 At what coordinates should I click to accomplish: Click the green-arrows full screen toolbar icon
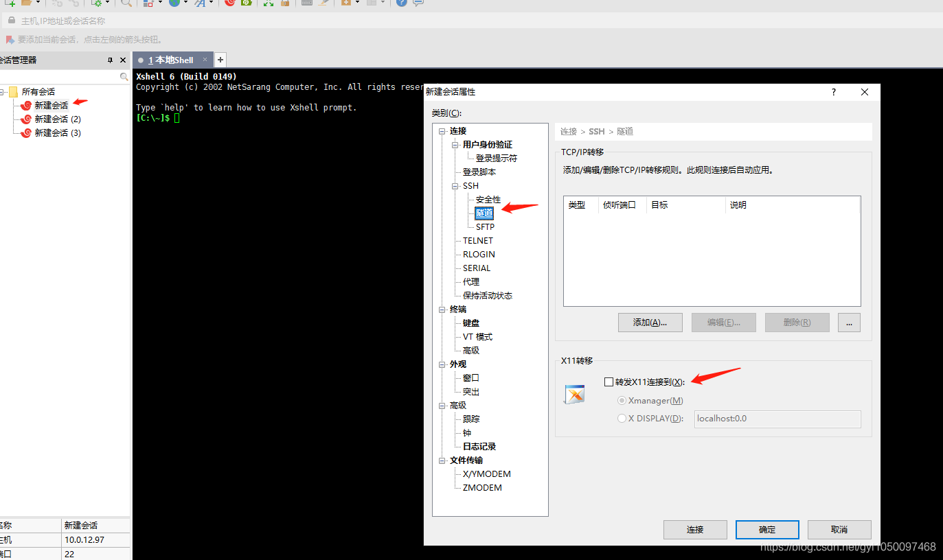(269, 3)
